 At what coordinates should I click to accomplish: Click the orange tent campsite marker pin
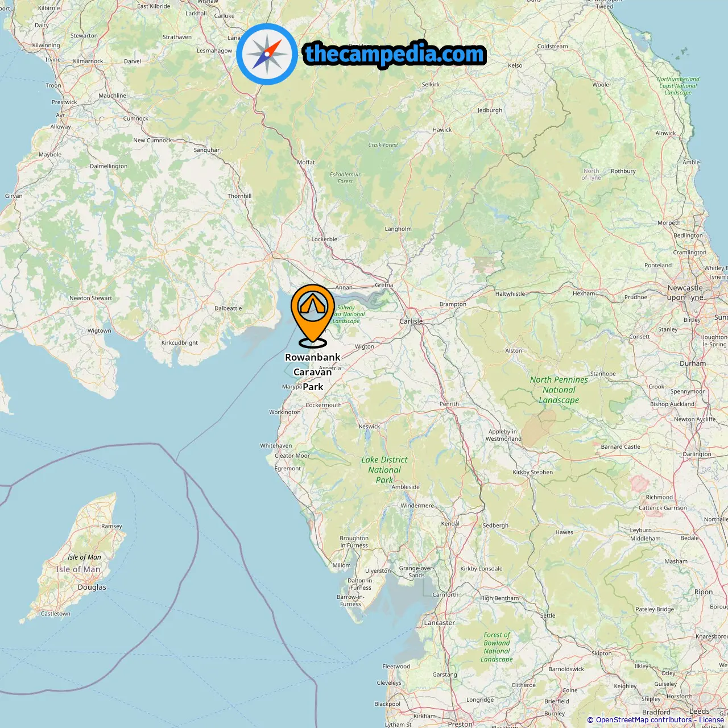[x=313, y=316]
